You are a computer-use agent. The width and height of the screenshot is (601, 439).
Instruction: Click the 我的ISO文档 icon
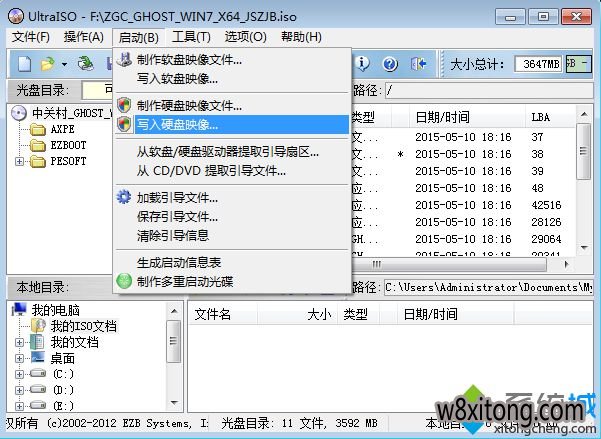tap(38, 326)
